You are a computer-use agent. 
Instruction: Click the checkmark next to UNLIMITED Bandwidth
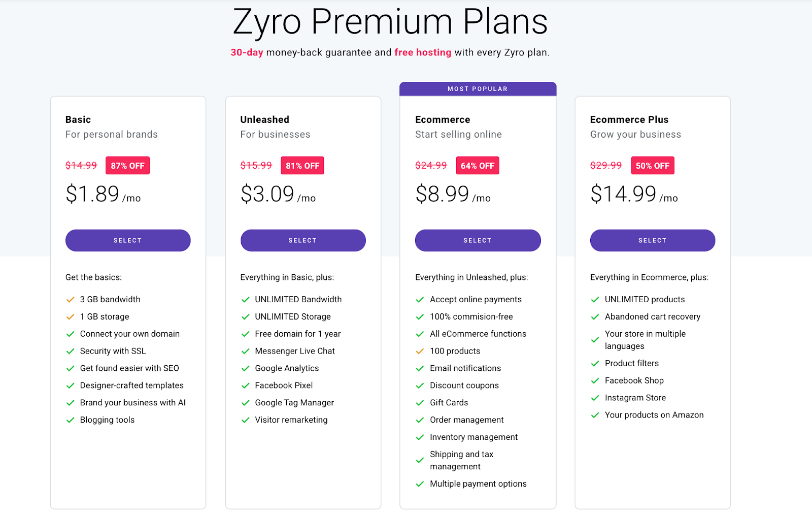246,300
